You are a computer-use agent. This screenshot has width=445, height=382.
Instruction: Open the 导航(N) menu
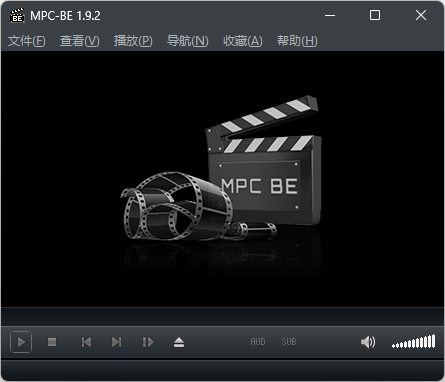[187, 41]
